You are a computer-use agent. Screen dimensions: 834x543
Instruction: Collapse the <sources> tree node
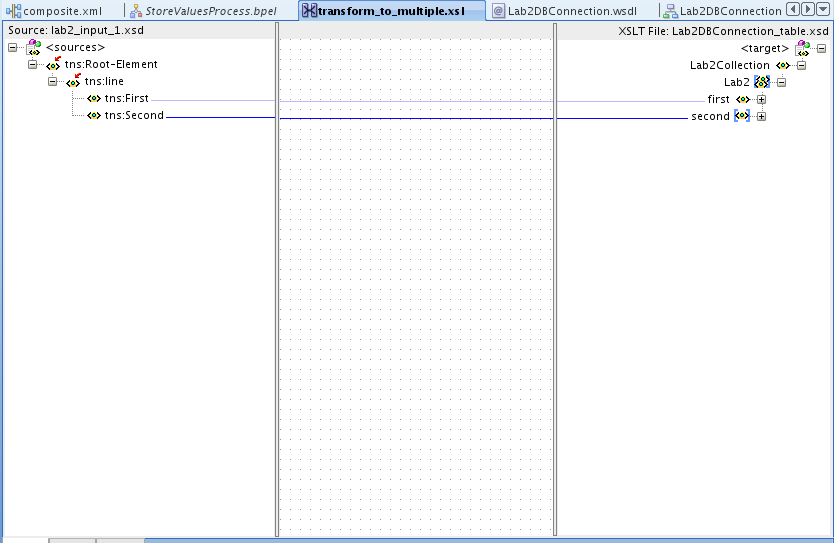tap(13, 48)
